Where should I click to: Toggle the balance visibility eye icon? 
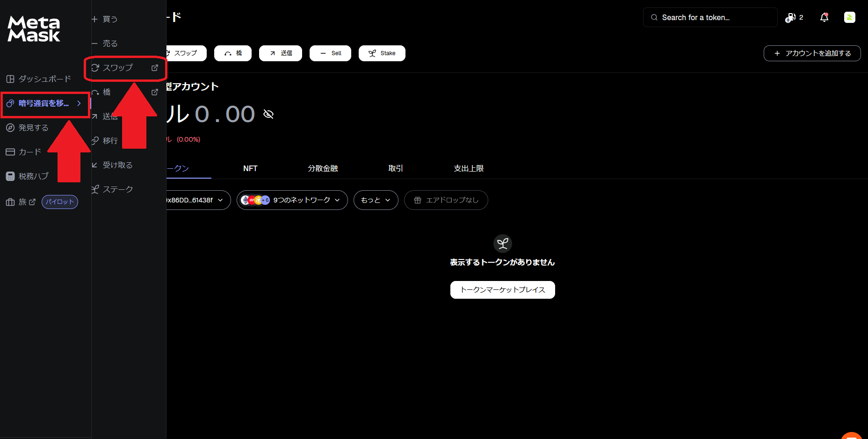tap(268, 114)
